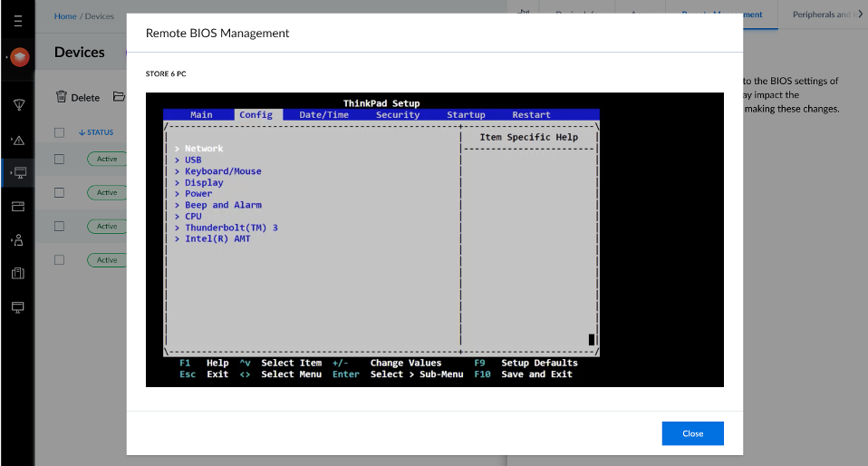Click the fourth Active status badge

pyautogui.click(x=107, y=260)
